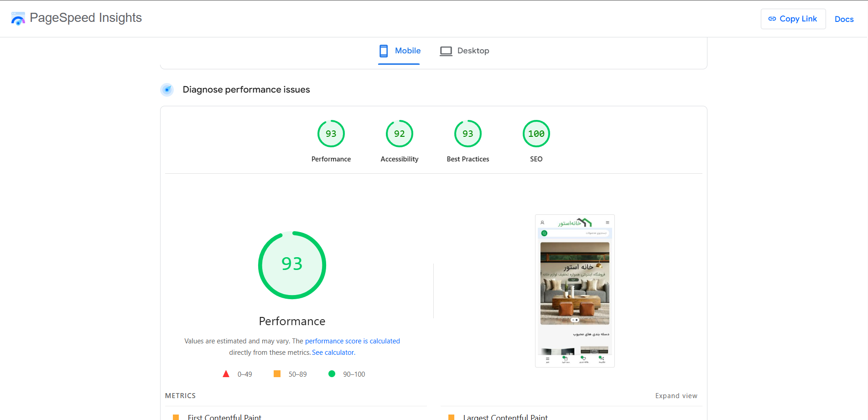The width and height of the screenshot is (868, 420).
Task: Click the Copy Link button
Action: click(x=793, y=19)
